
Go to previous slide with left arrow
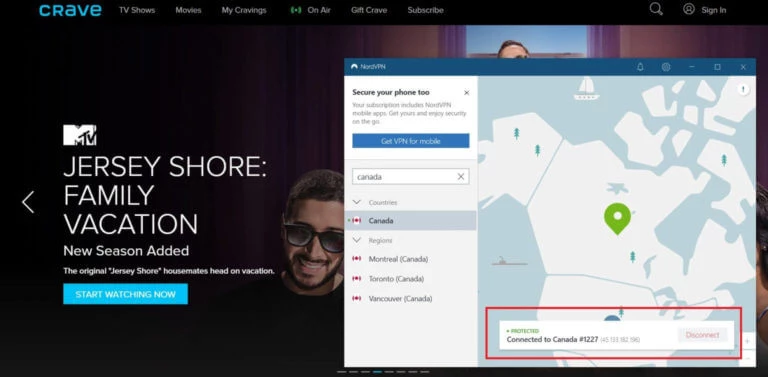tap(28, 202)
